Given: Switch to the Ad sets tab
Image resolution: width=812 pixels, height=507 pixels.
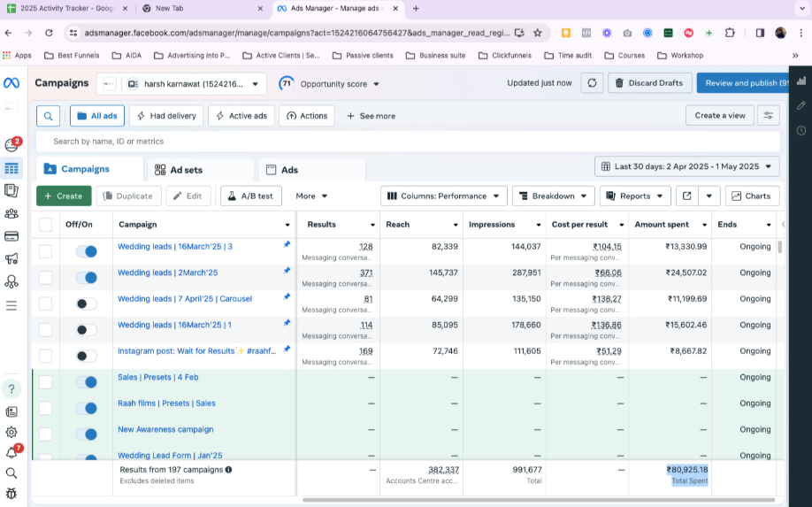Looking at the screenshot, I should click(186, 170).
